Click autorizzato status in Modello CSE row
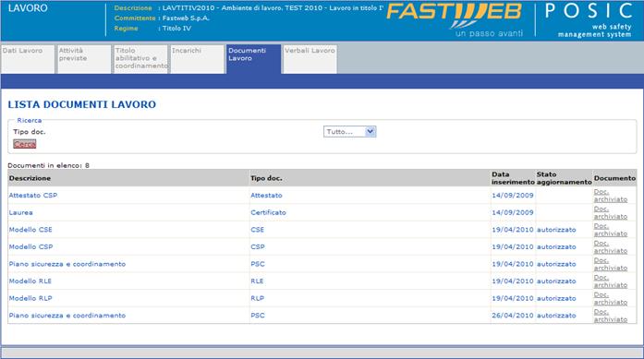 [556, 230]
